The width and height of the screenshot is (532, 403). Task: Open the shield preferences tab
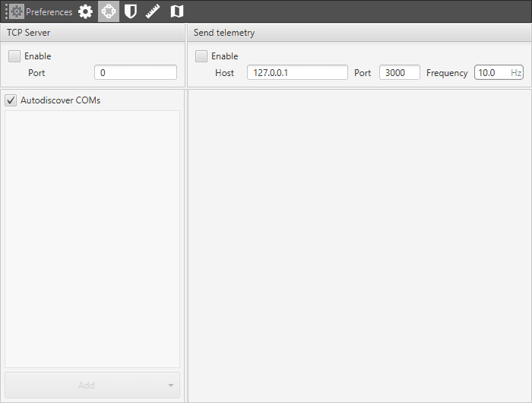(x=131, y=11)
